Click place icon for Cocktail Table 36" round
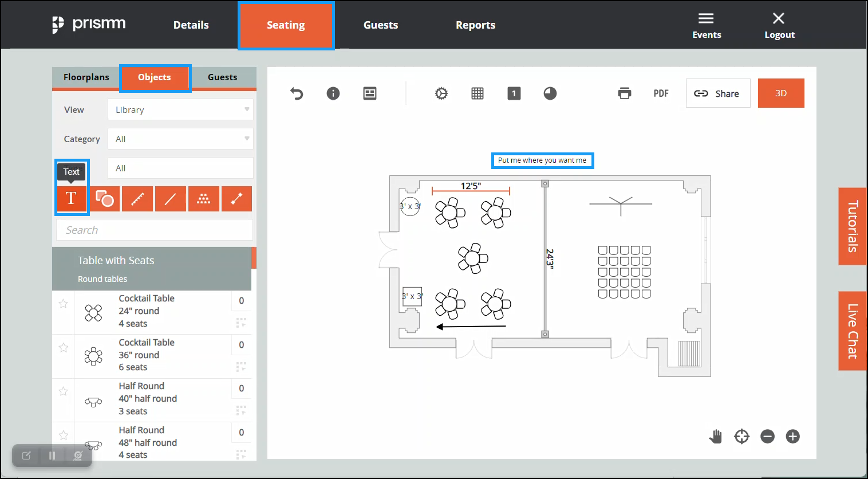 tap(241, 367)
